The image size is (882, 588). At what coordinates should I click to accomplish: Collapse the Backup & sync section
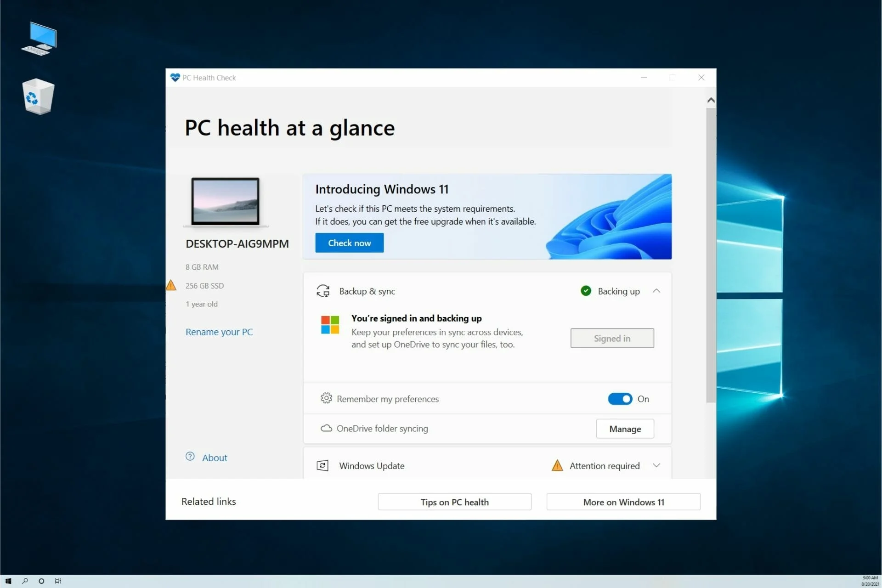656,291
